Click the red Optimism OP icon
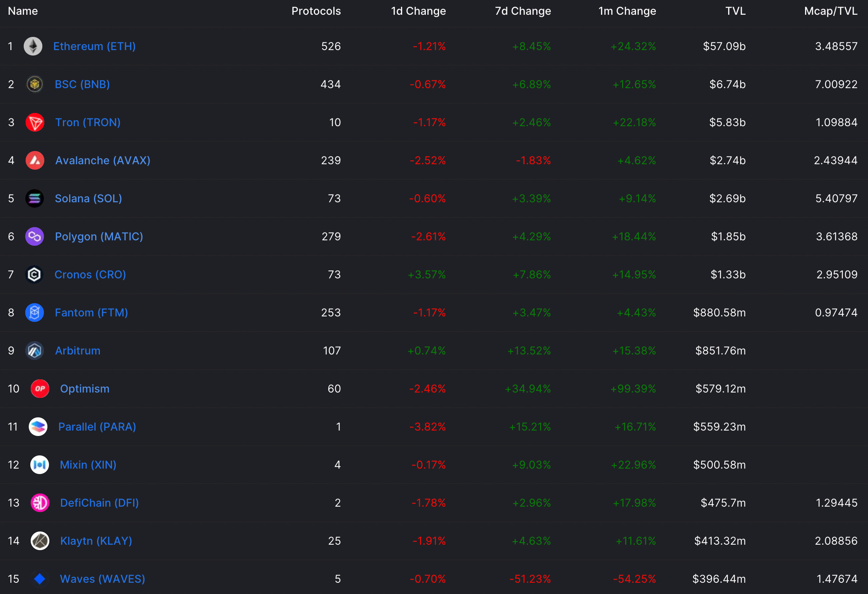This screenshot has width=868, height=594. point(40,389)
